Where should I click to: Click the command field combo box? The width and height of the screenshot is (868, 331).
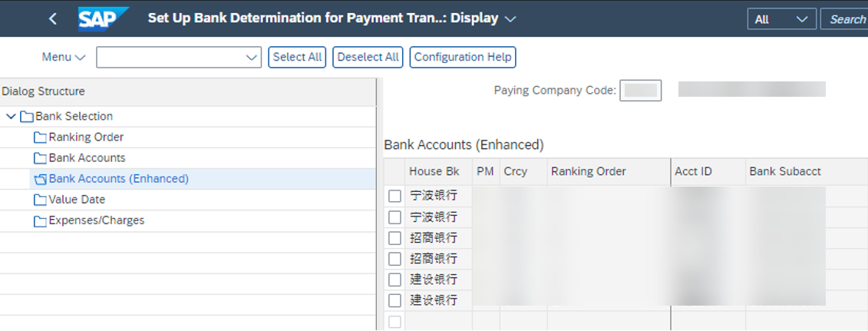(179, 57)
